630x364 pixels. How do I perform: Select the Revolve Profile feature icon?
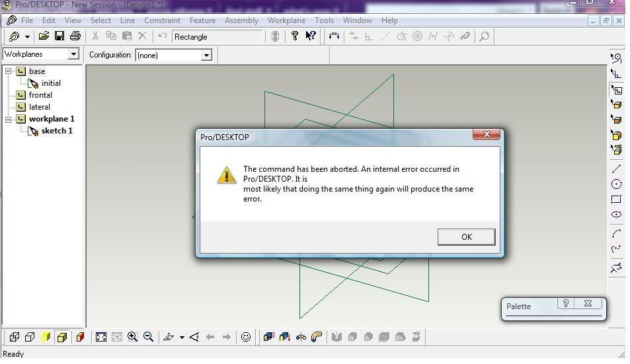tap(301, 337)
